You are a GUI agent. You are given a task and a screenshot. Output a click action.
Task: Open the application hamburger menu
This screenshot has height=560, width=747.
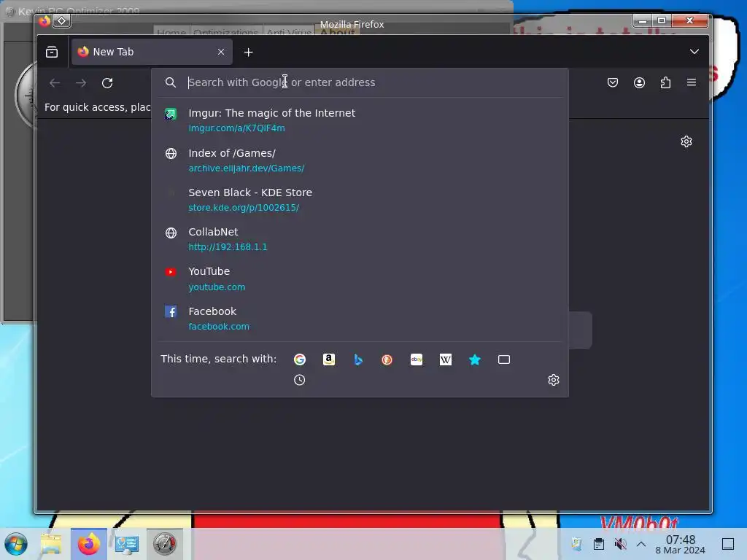click(x=692, y=82)
